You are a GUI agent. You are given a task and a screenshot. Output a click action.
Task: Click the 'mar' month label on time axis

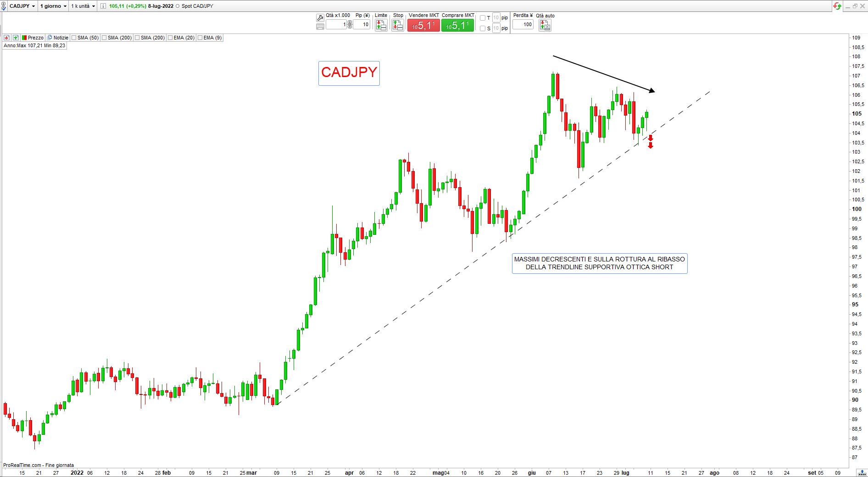pyautogui.click(x=252, y=473)
